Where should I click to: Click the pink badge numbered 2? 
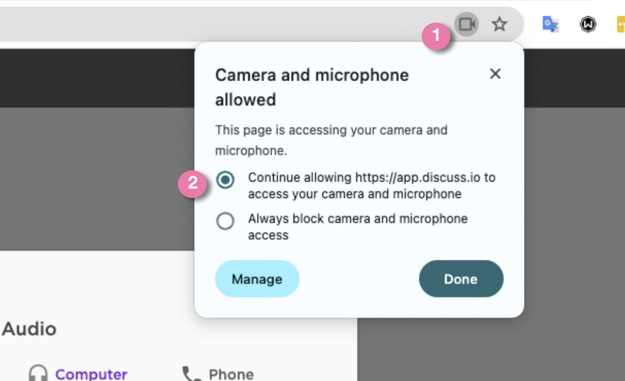tap(193, 183)
